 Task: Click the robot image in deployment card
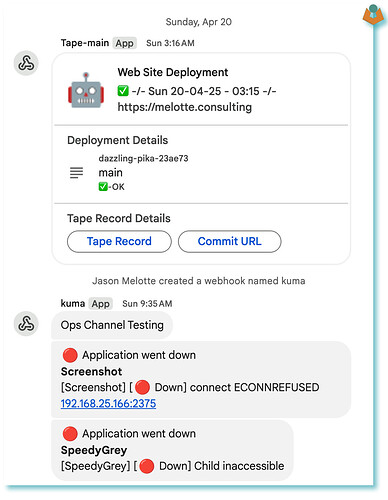pyautogui.click(x=86, y=90)
